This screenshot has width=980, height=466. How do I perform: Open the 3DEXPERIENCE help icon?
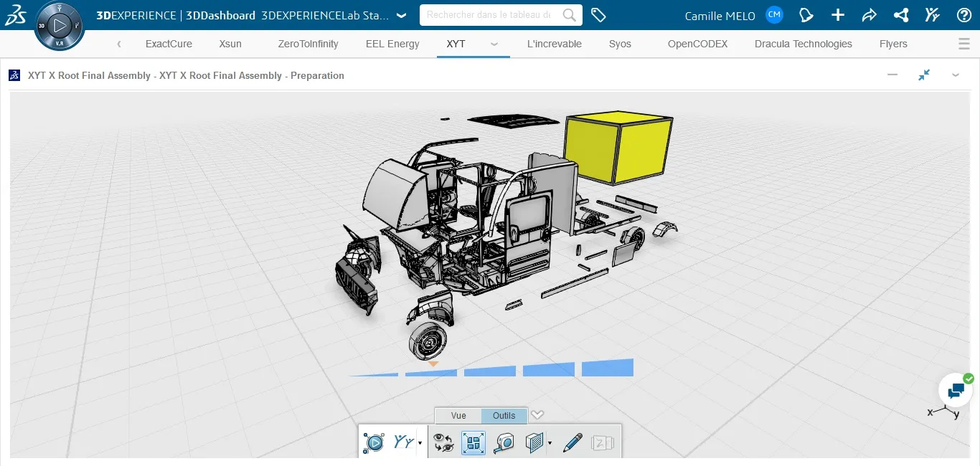click(963, 14)
